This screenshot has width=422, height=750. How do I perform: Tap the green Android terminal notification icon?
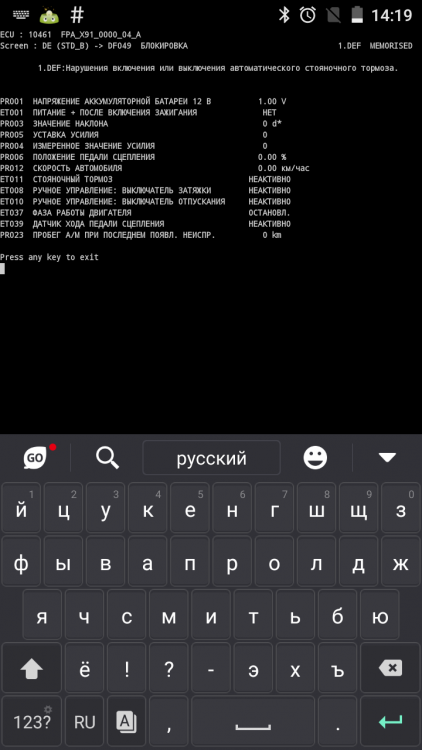click(49, 15)
